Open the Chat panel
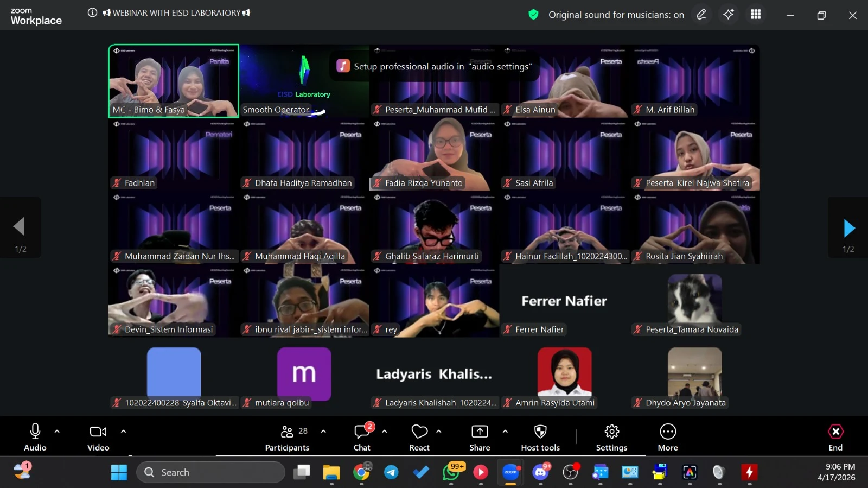Viewport: 868px width, 488px height. (362, 437)
